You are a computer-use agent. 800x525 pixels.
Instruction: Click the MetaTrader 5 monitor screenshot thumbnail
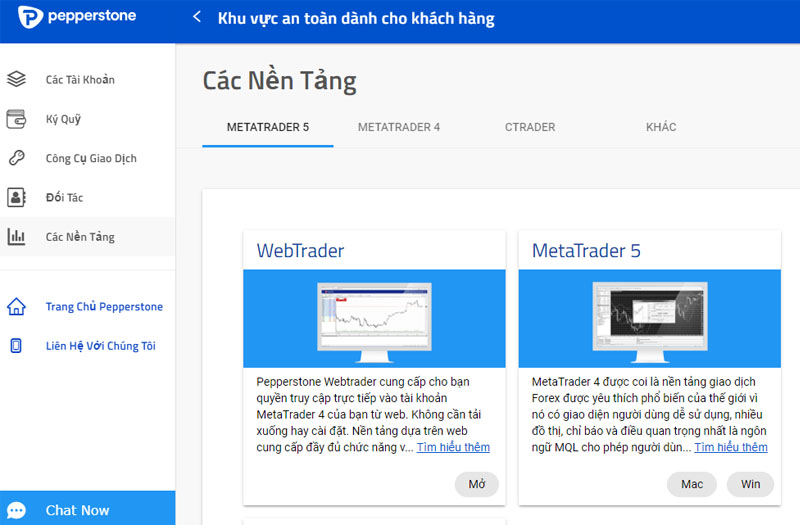coord(650,321)
